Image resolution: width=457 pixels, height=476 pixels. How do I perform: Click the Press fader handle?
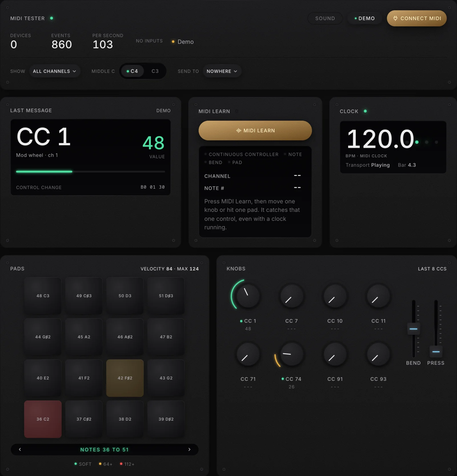pos(436,351)
